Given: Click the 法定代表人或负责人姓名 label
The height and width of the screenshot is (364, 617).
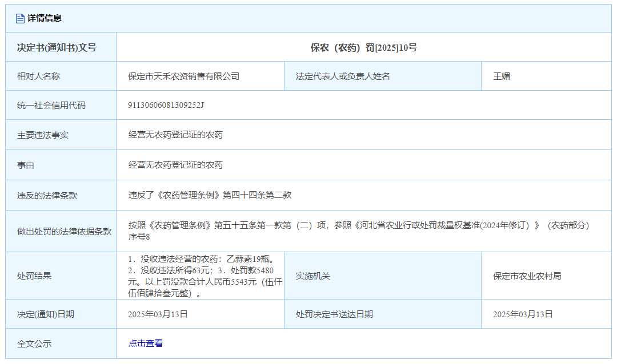Looking at the screenshot, I should [343, 76].
